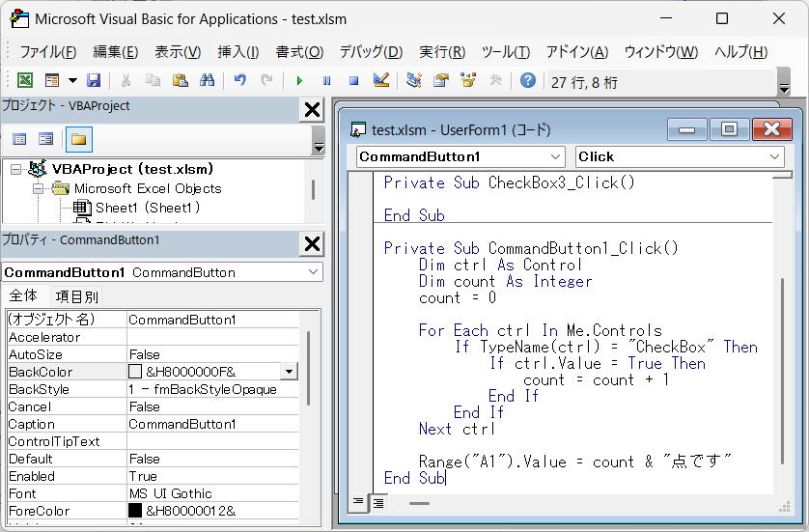The image size is (809, 532).
Task: Run the macro with the green play icon
Action: coord(299,80)
